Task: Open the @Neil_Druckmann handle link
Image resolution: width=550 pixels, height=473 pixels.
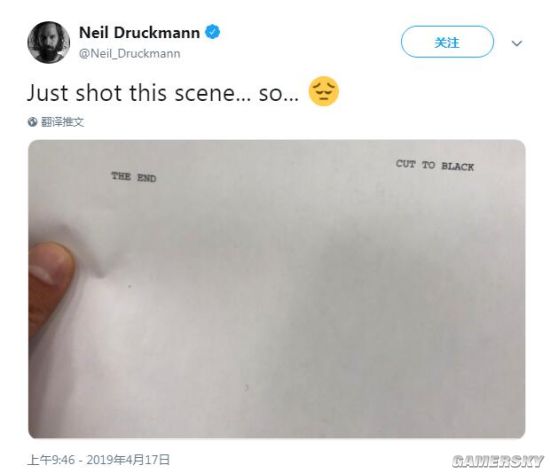Action: (130, 54)
